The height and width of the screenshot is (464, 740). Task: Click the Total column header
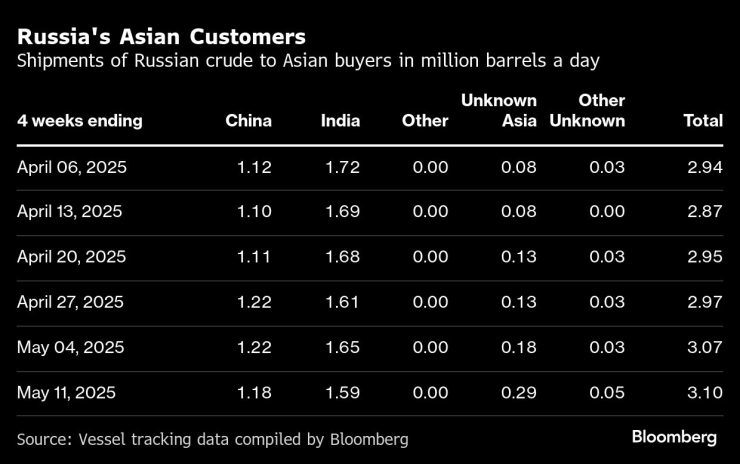pyautogui.click(x=702, y=121)
